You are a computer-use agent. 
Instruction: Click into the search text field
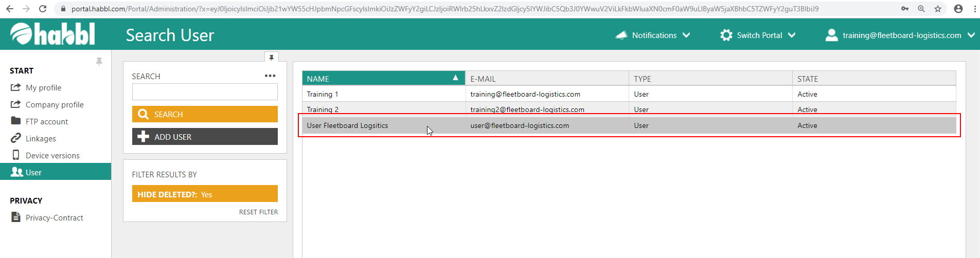click(205, 92)
